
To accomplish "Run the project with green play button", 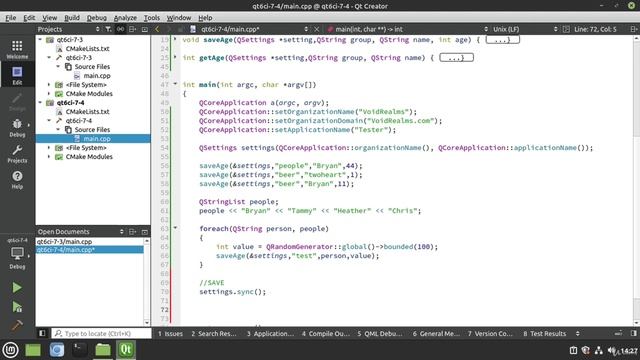I will pos(17,288).
